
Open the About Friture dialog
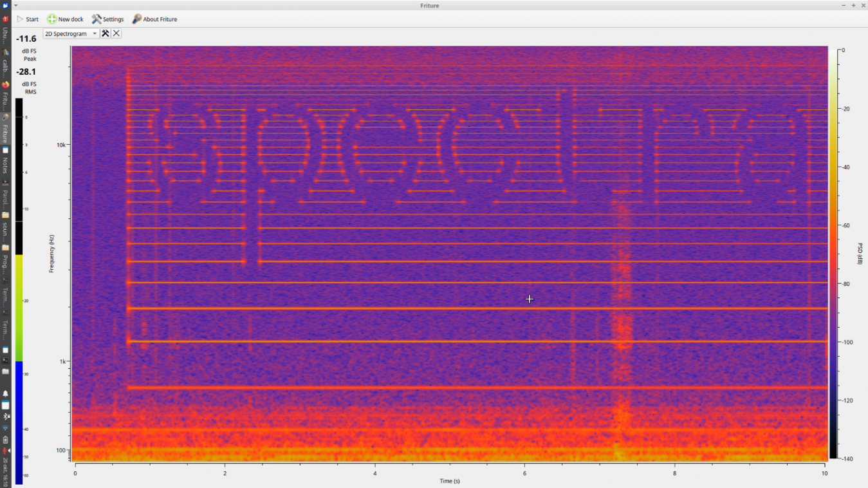[154, 19]
